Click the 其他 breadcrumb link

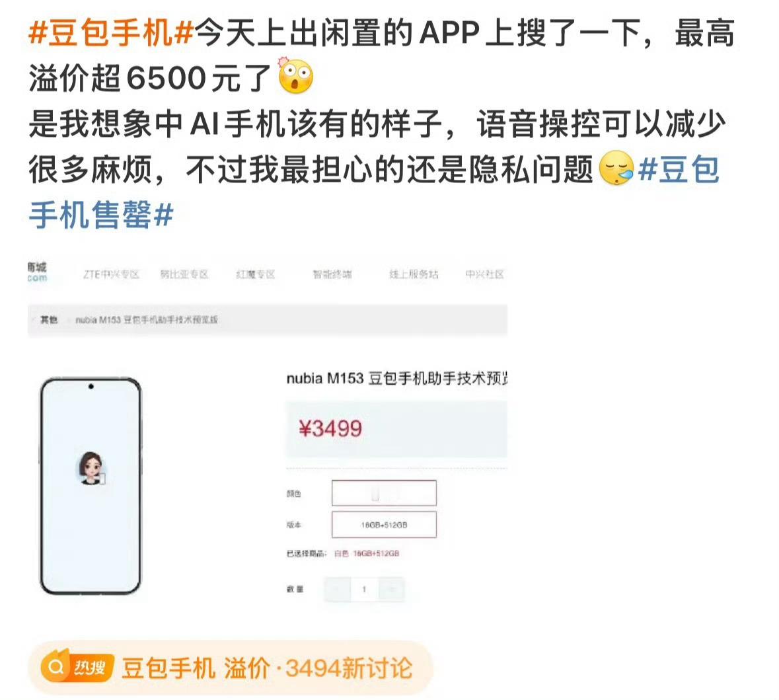(x=49, y=320)
